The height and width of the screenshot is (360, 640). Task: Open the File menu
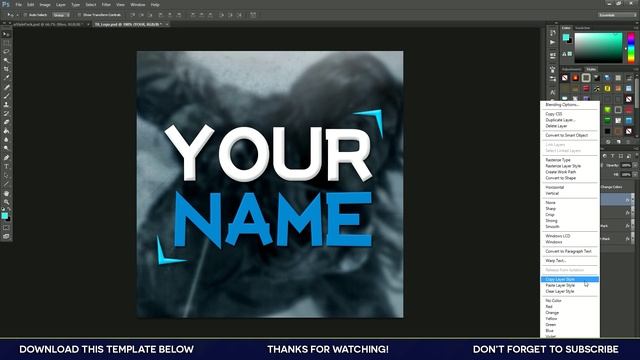point(18,4)
